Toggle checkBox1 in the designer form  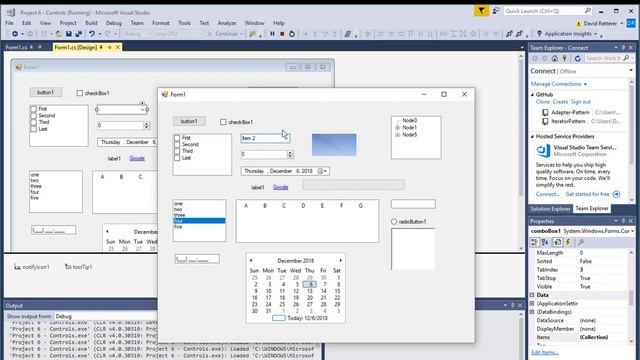tap(80, 93)
